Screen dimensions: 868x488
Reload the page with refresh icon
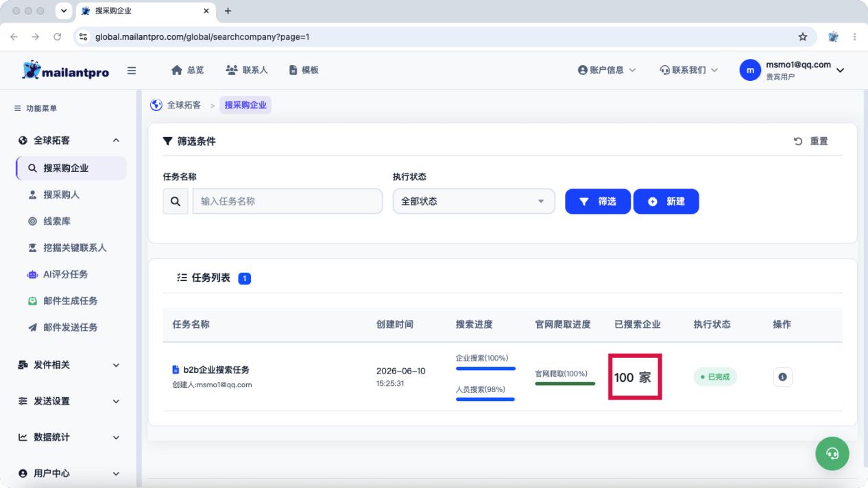coord(57,37)
